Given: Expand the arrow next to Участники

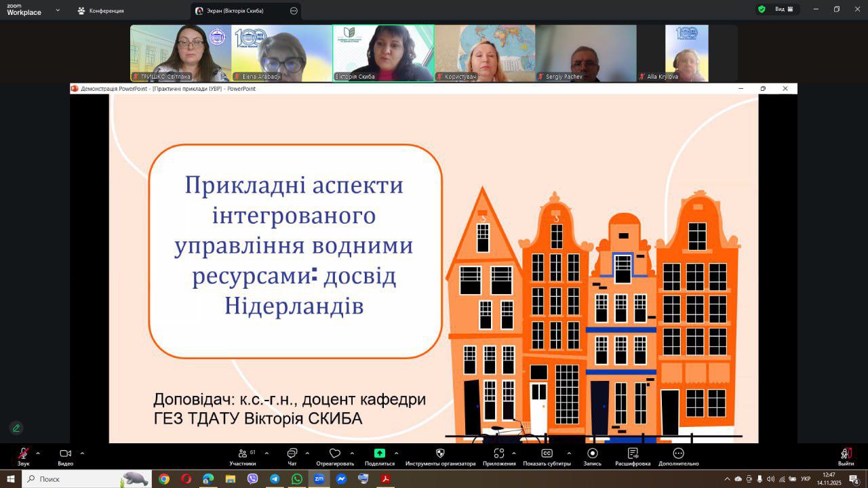Looking at the screenshot, I should [267, 453].
